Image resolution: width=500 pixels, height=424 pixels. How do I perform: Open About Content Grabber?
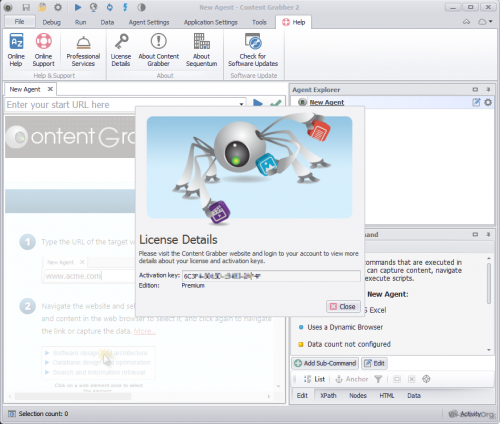pyautogui.click(x=159, y=50)
